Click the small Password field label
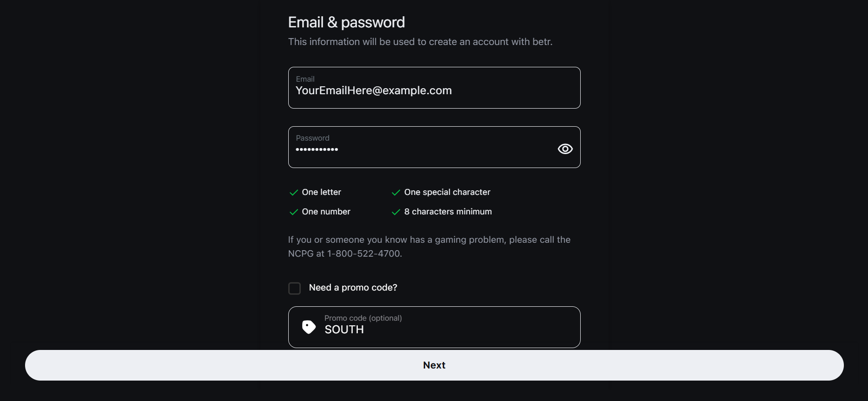This screenshot has width=868, height=401. (312, 138)
